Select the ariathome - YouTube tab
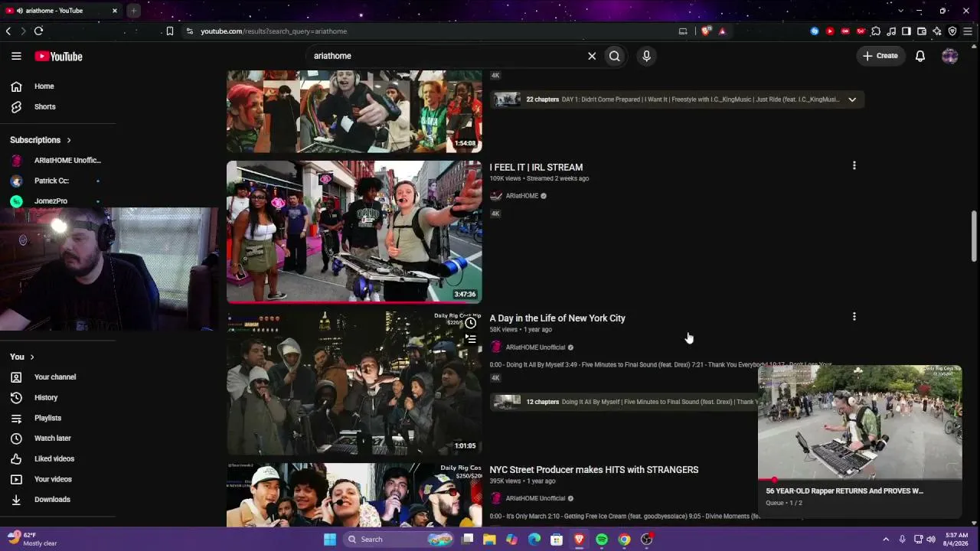Screen dimensions: 980x551 point(61,11)
